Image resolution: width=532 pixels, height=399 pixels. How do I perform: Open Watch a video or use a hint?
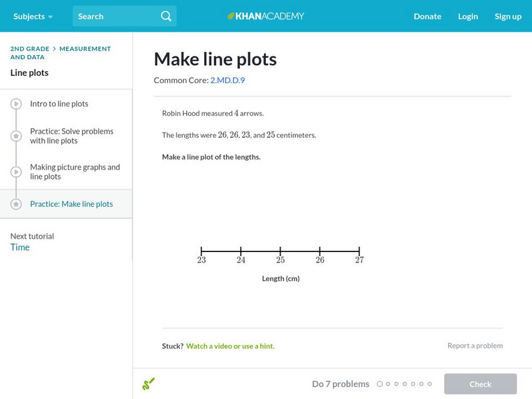tap(230, 346)
